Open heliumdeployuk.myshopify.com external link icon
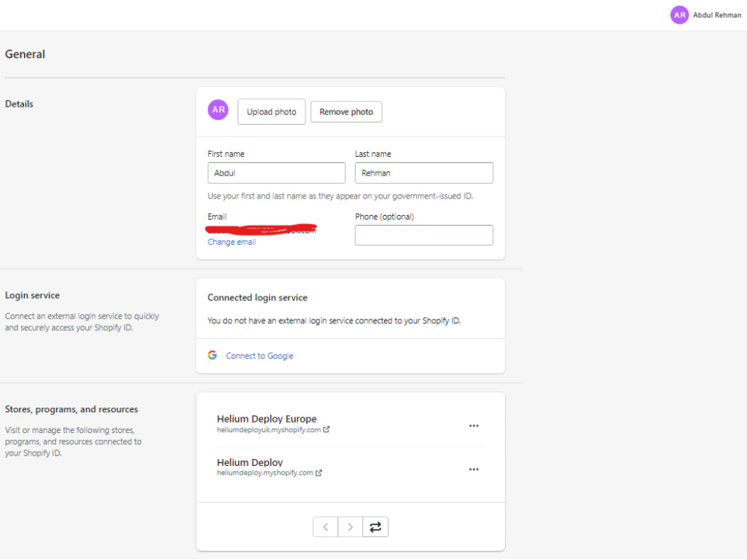This screenshot has height=560, width=747. pos(326,429)
